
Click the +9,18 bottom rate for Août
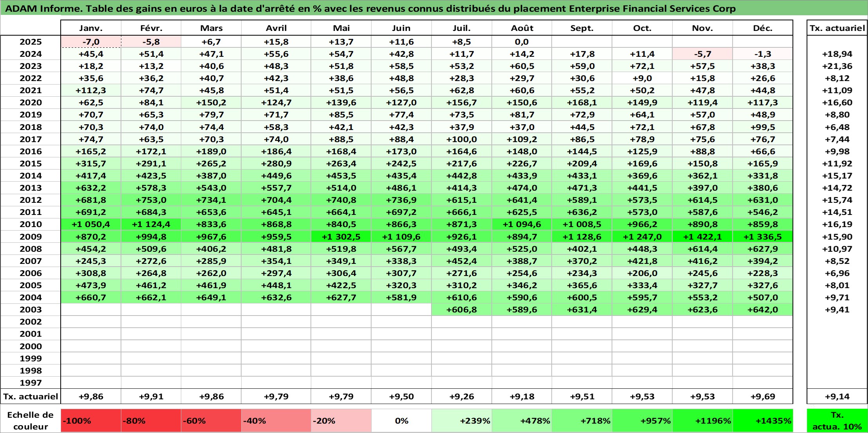pyautogui.click(x=522, y=397)
